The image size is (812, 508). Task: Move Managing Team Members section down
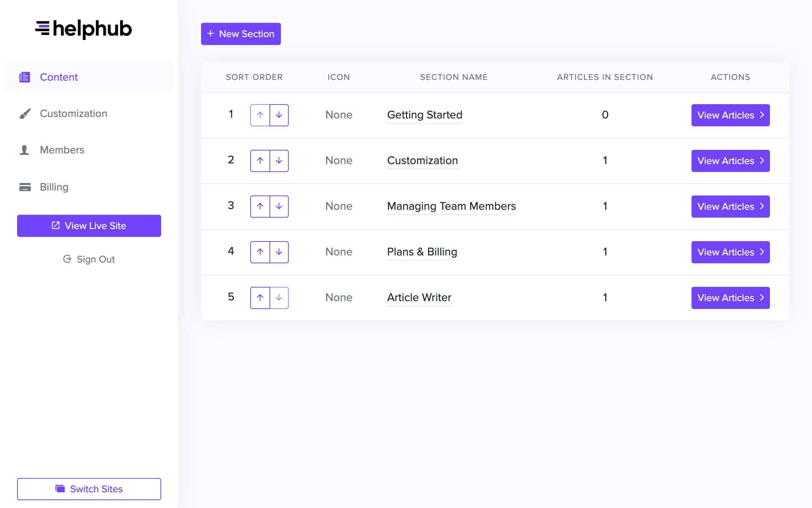[x=279, y=206]
